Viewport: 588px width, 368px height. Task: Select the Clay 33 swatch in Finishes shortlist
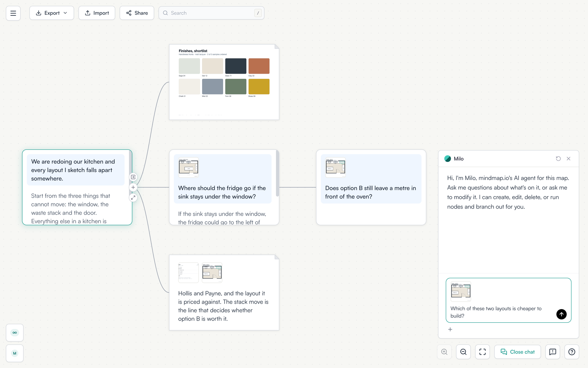259,66
